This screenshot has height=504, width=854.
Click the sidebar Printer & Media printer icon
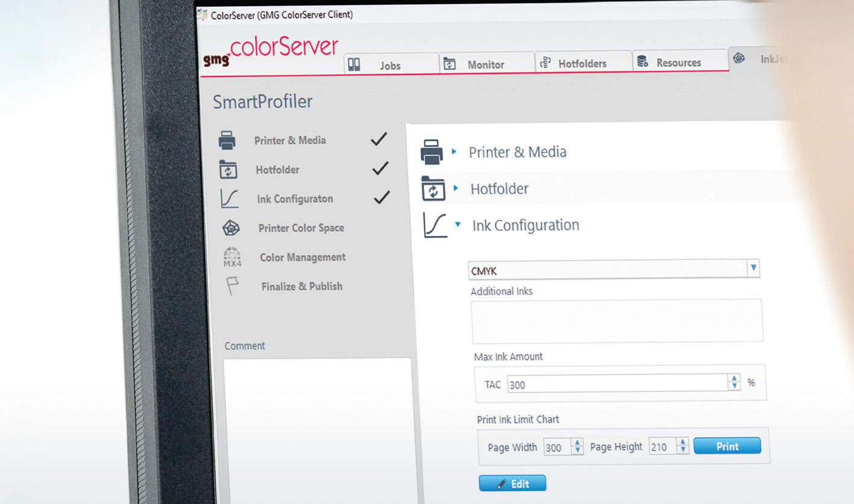click(227, 140)
